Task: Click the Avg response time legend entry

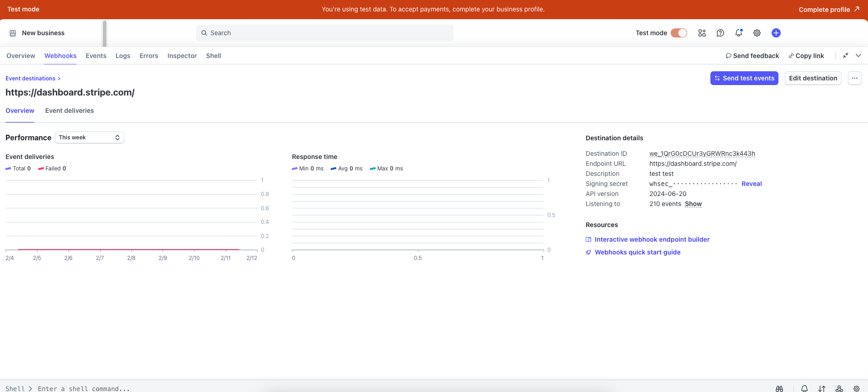Action: pos(347,169)
